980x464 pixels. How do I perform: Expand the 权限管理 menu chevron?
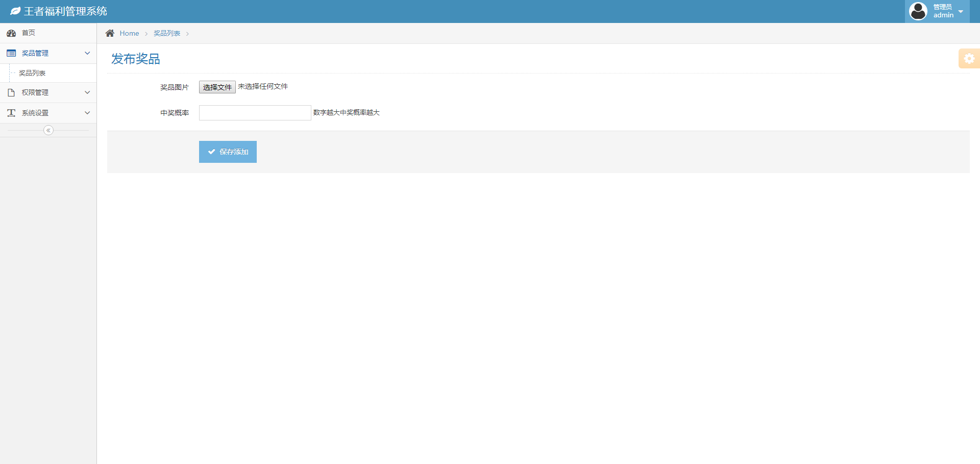(x=87, y=92)
